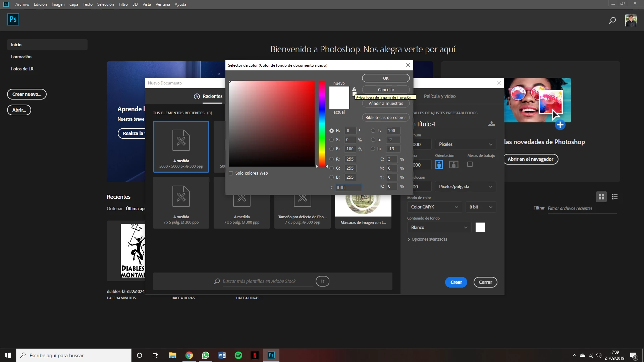The height and width of the screenshot is (362, 644).
Task: Open Spotify from the taskbar
Action: 238,355
